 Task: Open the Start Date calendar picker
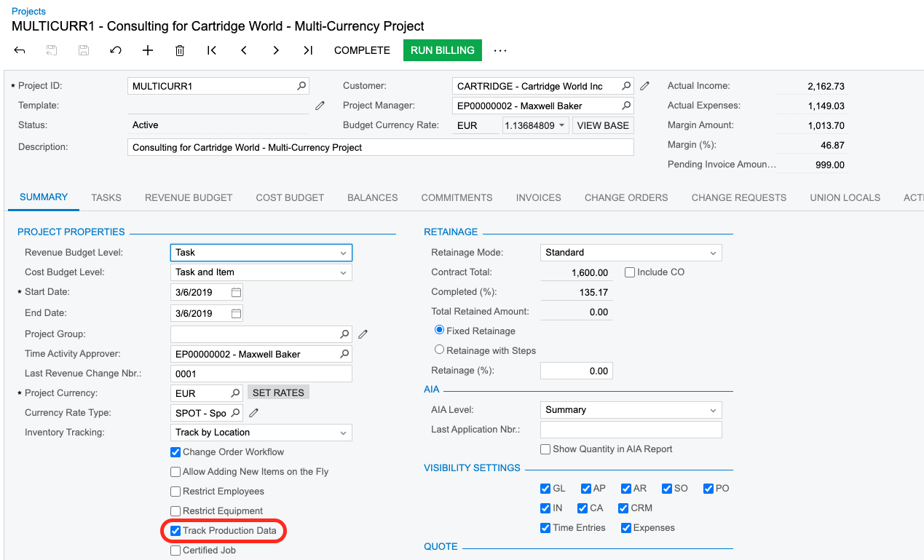tap(236, 292)
